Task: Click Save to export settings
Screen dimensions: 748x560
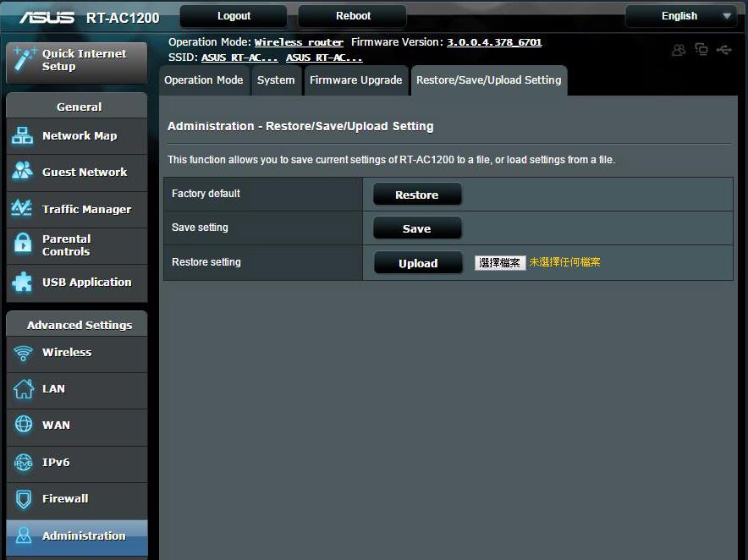Action: coord(417,228)
